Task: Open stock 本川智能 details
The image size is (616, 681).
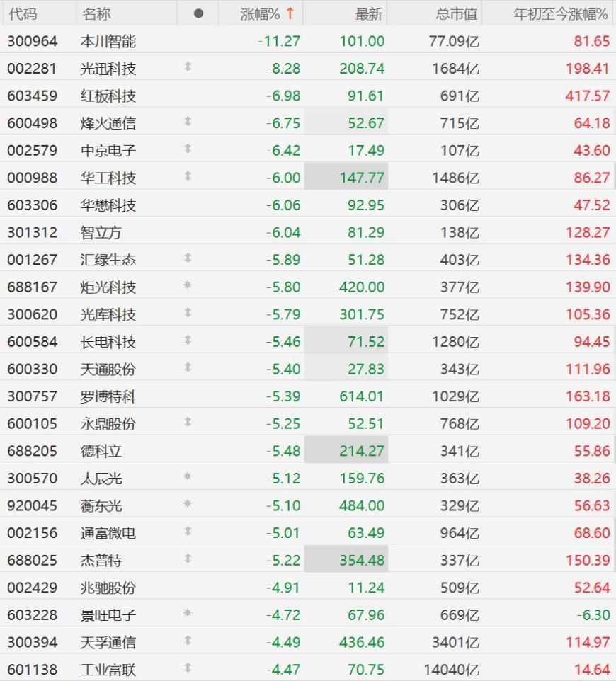Action: point(108,41)
